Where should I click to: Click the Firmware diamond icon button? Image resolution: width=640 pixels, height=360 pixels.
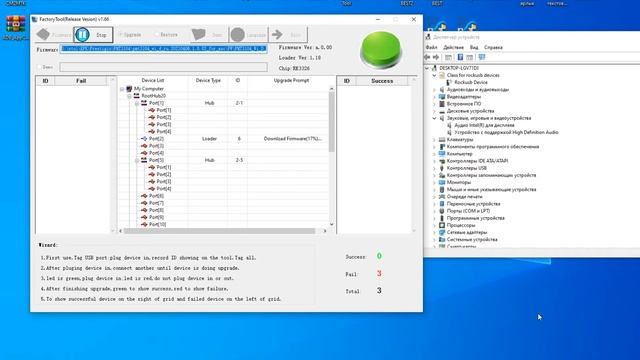click(x=43, y=35)
